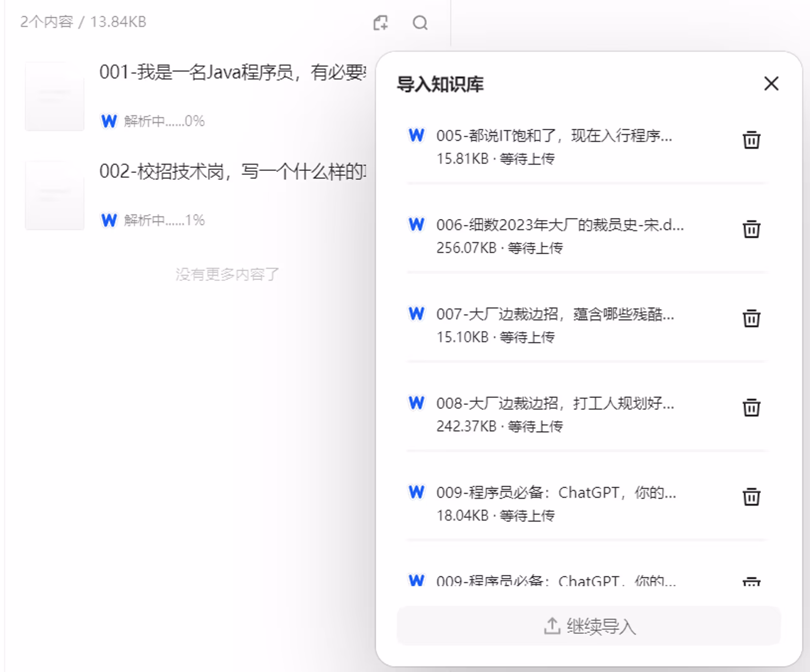Click the add-content icon next to search
Screen dimensions: 810x672
(x=381, y=23)
